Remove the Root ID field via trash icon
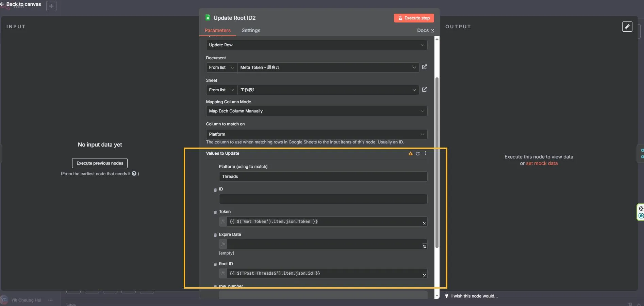Screen dimensions: 644x306 coord(215,264)
